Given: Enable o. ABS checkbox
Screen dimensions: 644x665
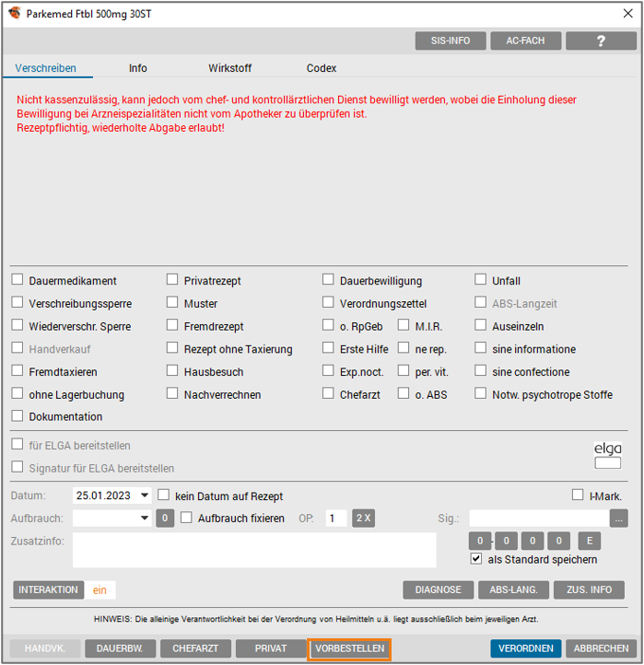Looking at the screenshot, I should tap(404, 393).
